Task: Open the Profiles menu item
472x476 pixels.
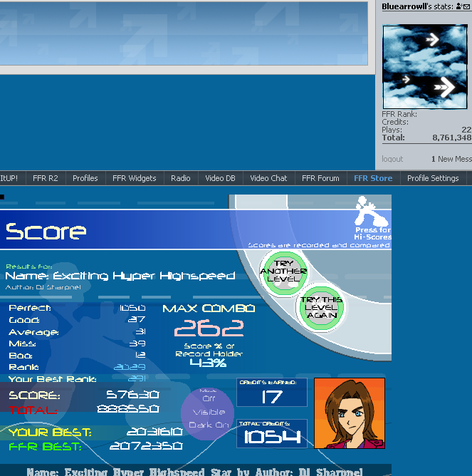Action: [85, 178]
